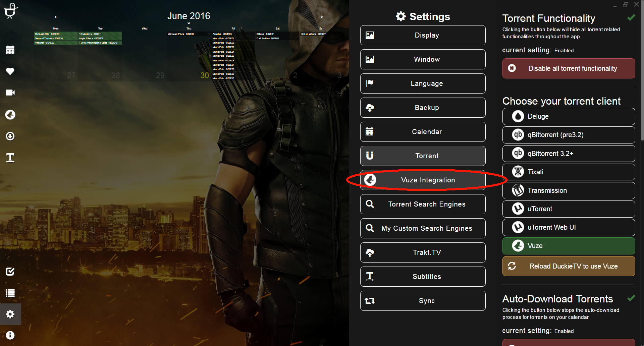644x346 pixels.
Task: Click the June 2016 calendar title
Action: [x=189, y=16]
